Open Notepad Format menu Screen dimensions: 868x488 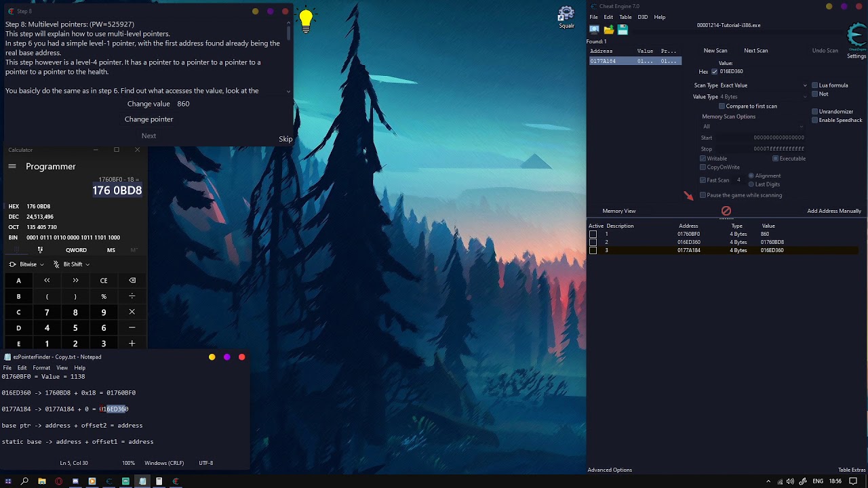(x=41, y=368)
